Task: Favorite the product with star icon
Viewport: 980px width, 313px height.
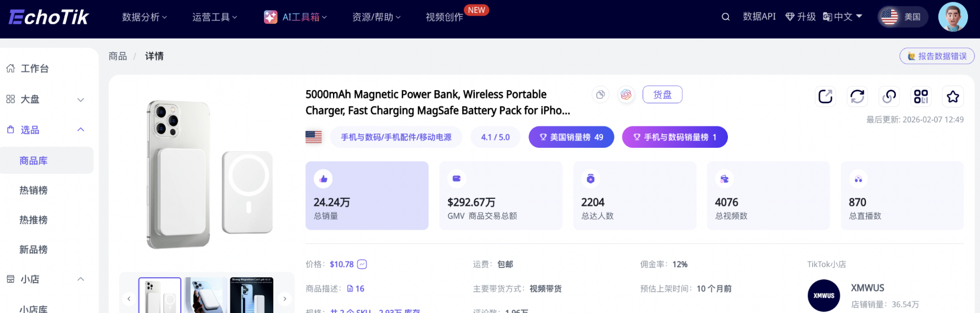Action: click(x=953, y=97)
